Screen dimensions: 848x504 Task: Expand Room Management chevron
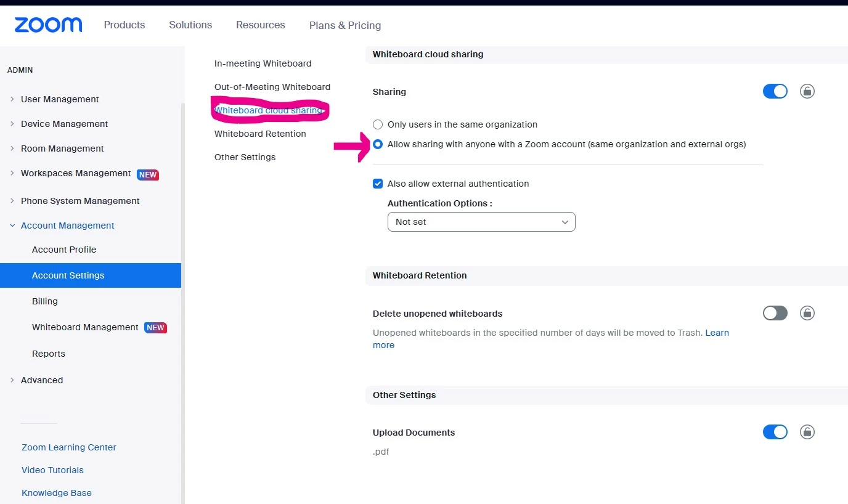(12, 148)
